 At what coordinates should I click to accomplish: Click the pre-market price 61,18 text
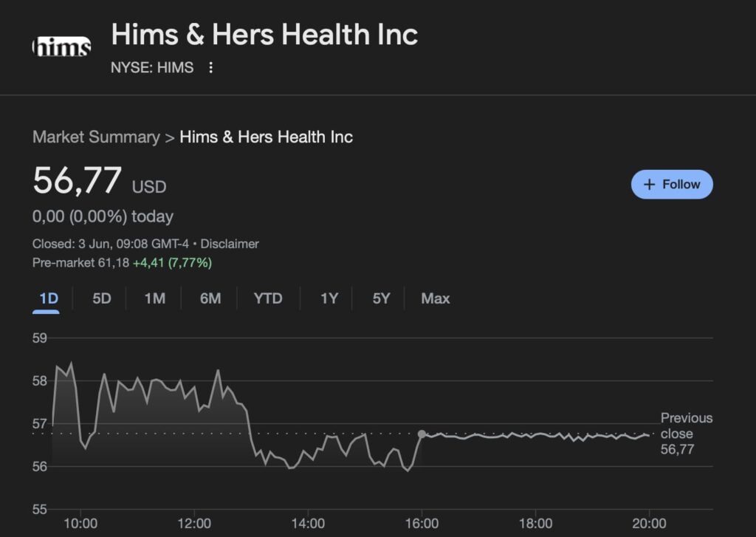point(113,263)
